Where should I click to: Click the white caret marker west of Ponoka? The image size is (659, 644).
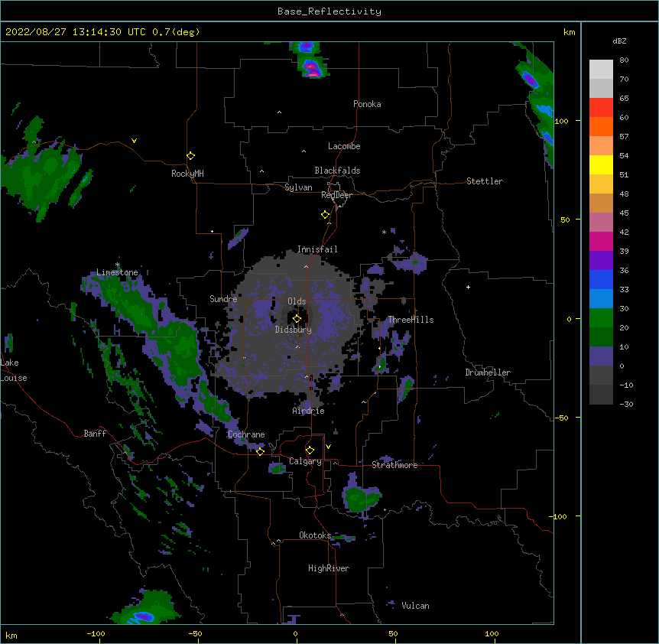[x=279, y=112]
